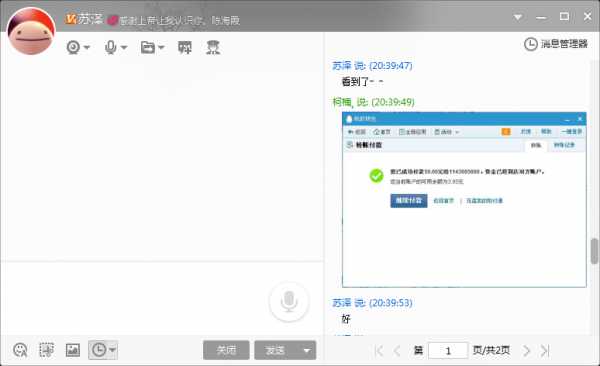Start voice call with microphone icon
This screenshot has width=600, height=366.
[111, 47]
